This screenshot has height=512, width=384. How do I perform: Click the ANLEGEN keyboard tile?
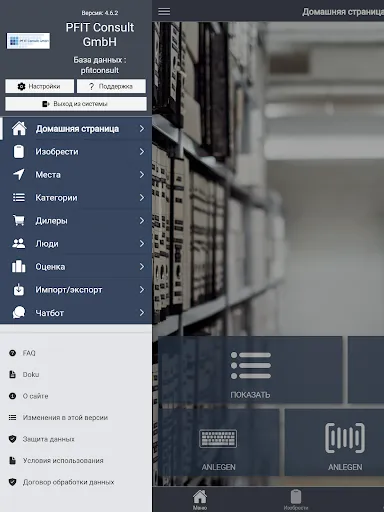(219, 442)
